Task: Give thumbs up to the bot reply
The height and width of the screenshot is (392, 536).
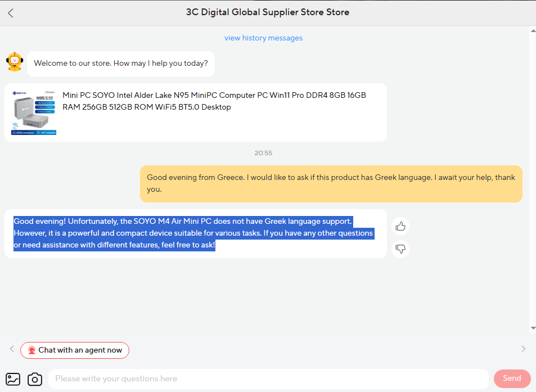Action: pos(400,226)
